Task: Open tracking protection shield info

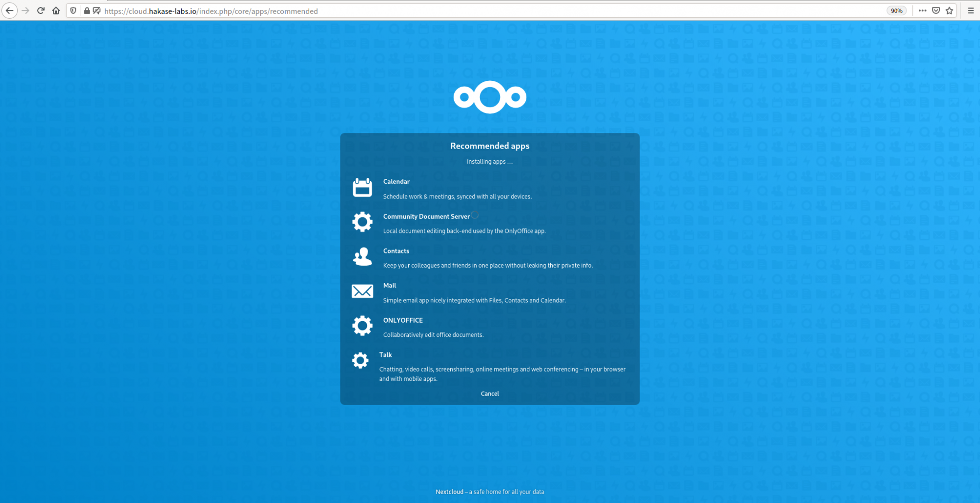Action: [73, 11]
